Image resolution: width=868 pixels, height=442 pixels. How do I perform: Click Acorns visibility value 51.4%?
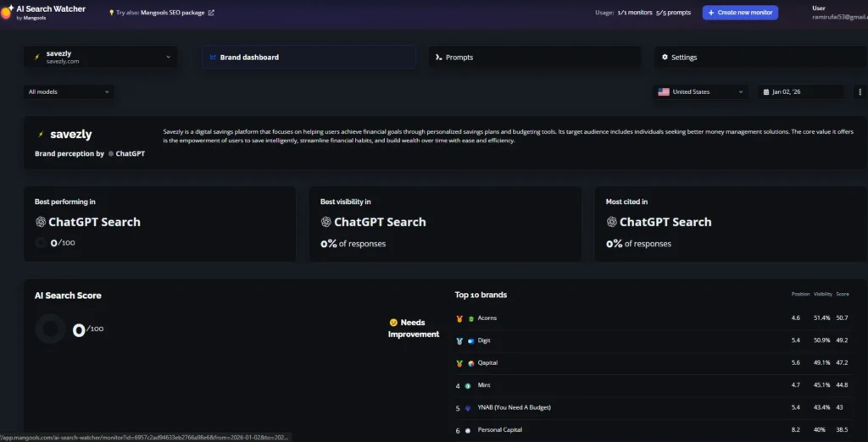[x=821, y=318]
